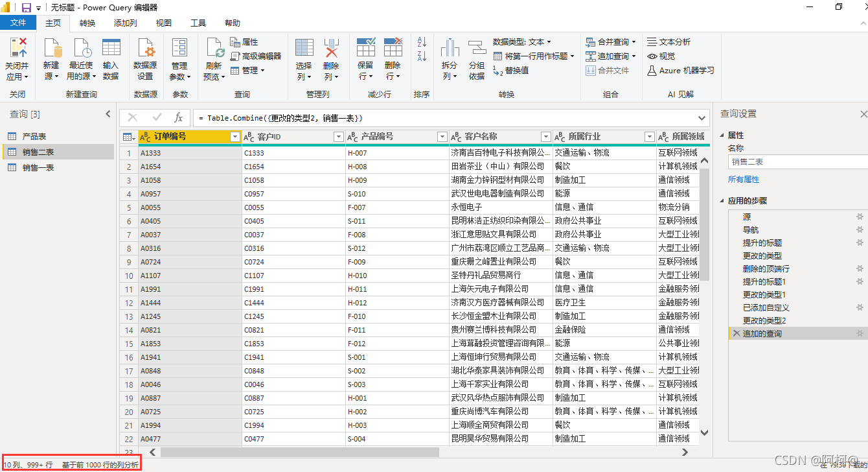Click cell 永恒电子 in 客户名称

point(501,207)
